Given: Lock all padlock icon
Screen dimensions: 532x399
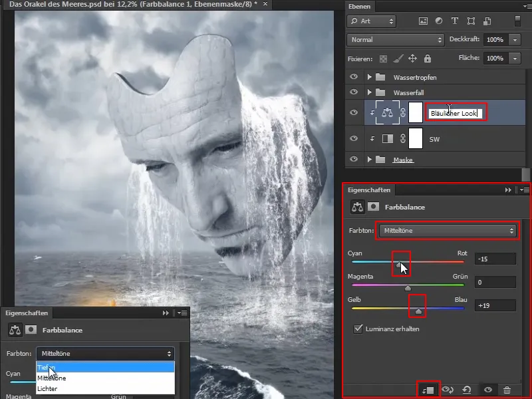Looking at the screenshot, I should point(428,59).
